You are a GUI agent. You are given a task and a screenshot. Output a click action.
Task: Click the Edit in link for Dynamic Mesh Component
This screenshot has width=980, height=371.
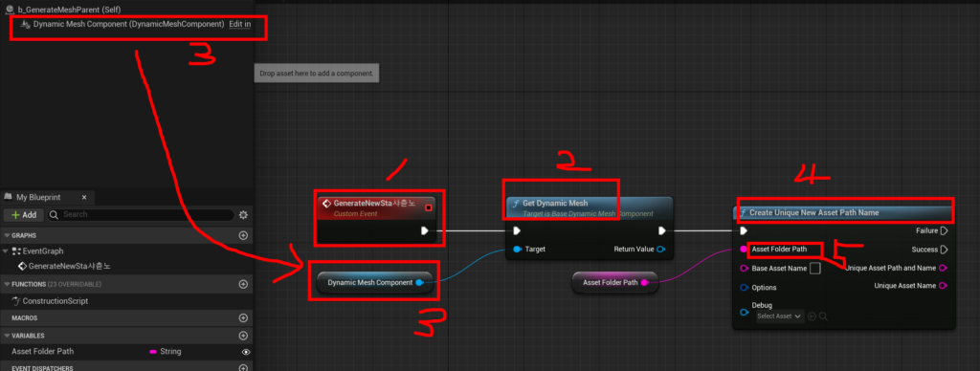pos(240,24)
